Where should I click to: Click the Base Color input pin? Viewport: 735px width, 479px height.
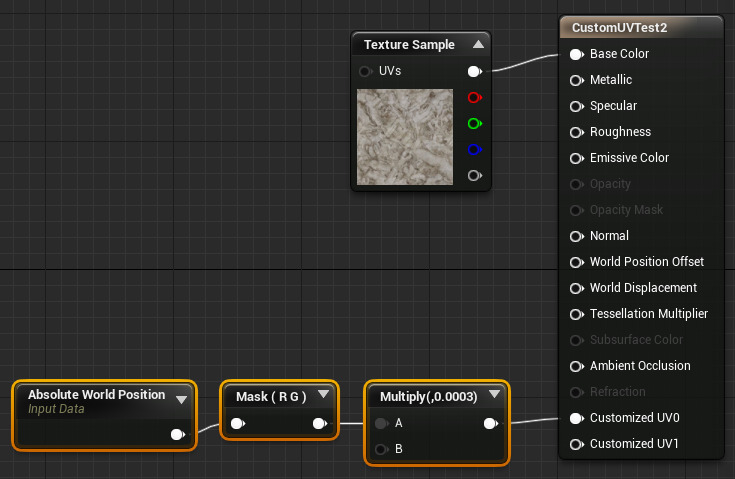coord(576,54)
